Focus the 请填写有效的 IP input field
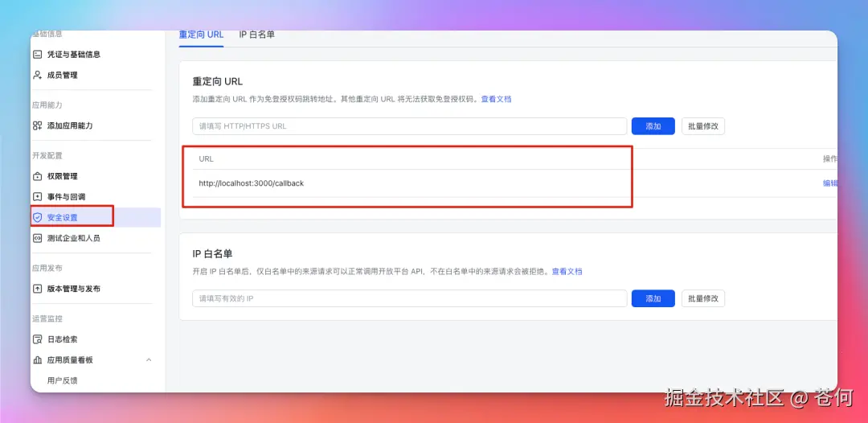The height and width of the screenshot is (423, 868). [410, 298]
